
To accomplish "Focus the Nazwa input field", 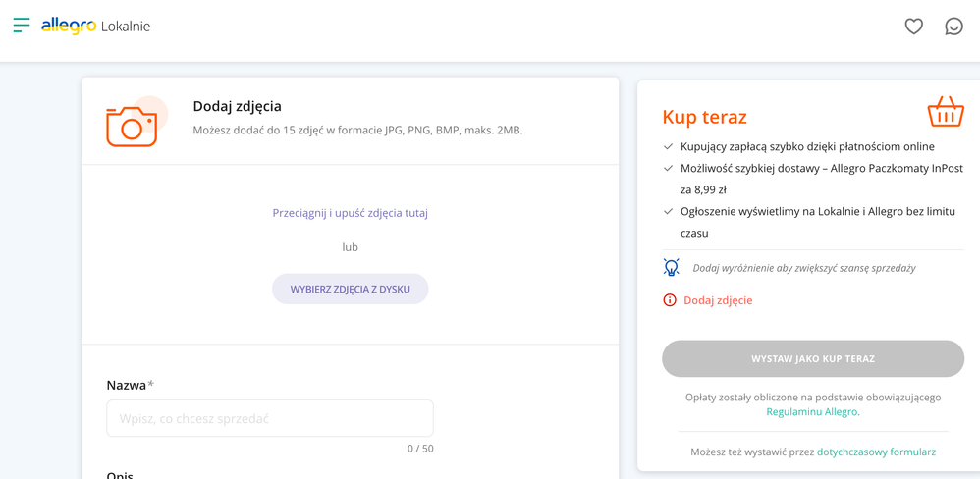I will click(x=270, y=418).
